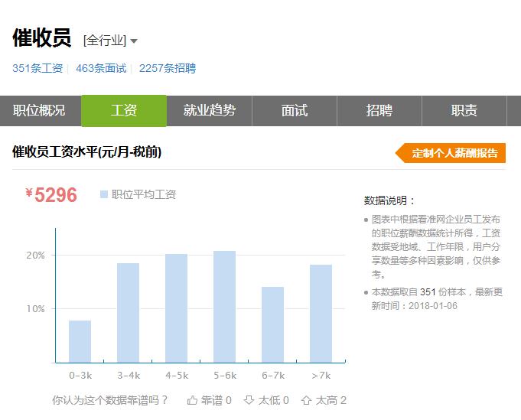Click the [全行业] industry label

coord(105,41)
